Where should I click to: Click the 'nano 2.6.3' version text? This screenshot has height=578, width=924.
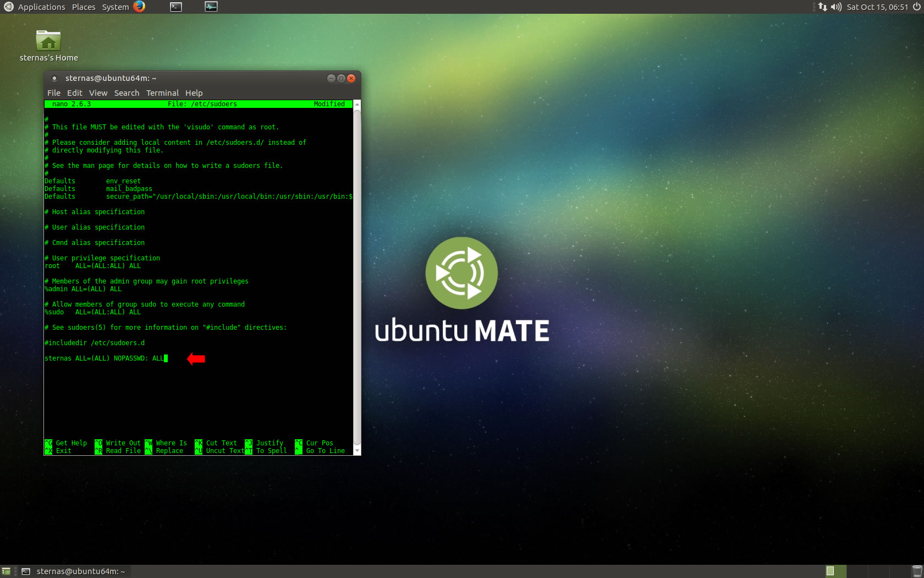(x=71, y=104)
